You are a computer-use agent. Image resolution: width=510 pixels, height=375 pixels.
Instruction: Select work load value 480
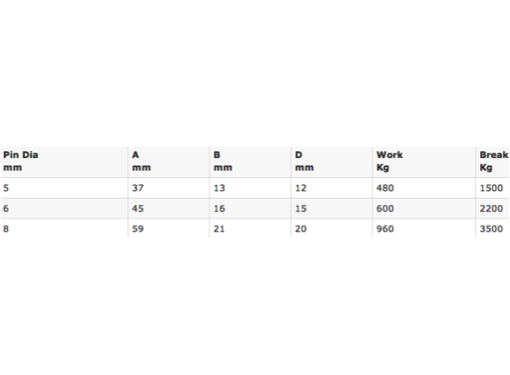(385, 188)
